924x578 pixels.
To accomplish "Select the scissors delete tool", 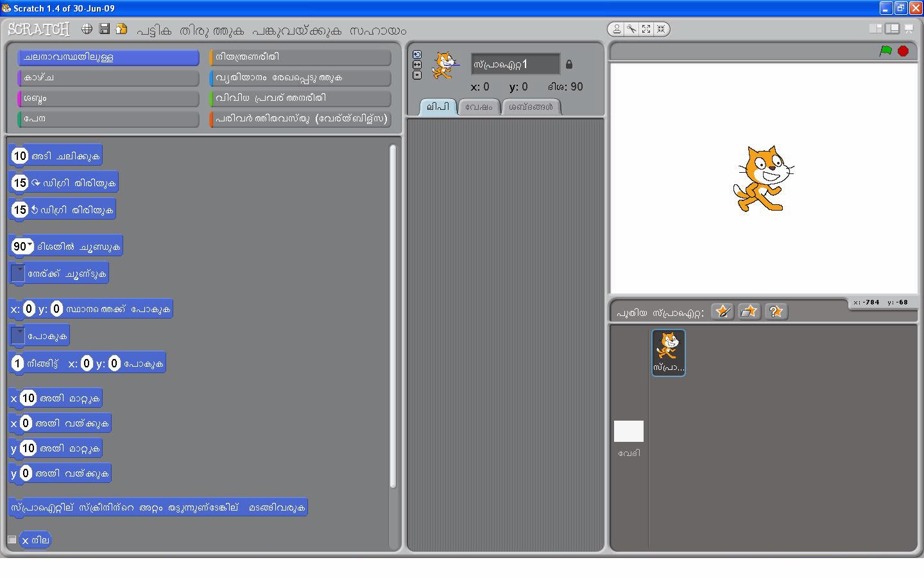I will 631,29.
